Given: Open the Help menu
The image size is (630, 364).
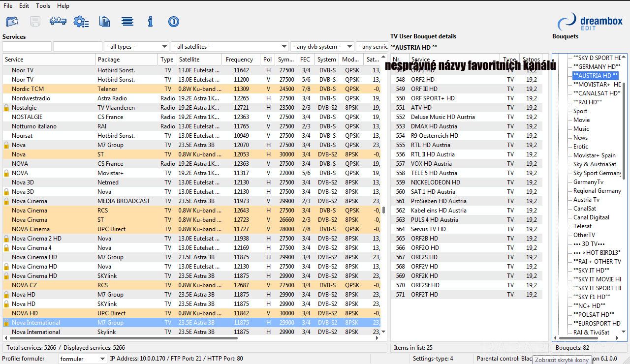Looking at the screenshot, I should [x=63, y=6].
